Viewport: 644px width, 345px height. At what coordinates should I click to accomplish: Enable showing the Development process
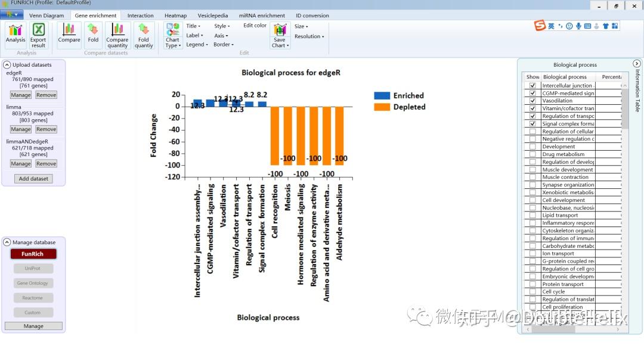532,146
